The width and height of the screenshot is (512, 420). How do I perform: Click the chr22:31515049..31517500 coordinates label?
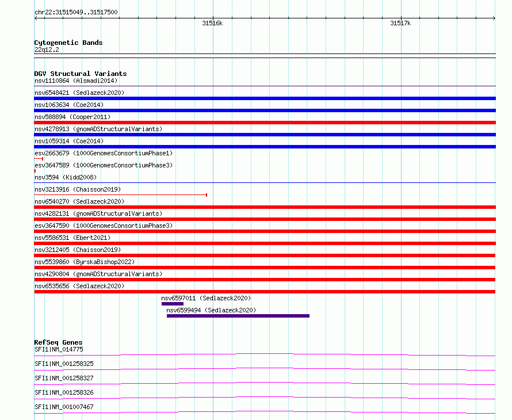tap(76, 13)
